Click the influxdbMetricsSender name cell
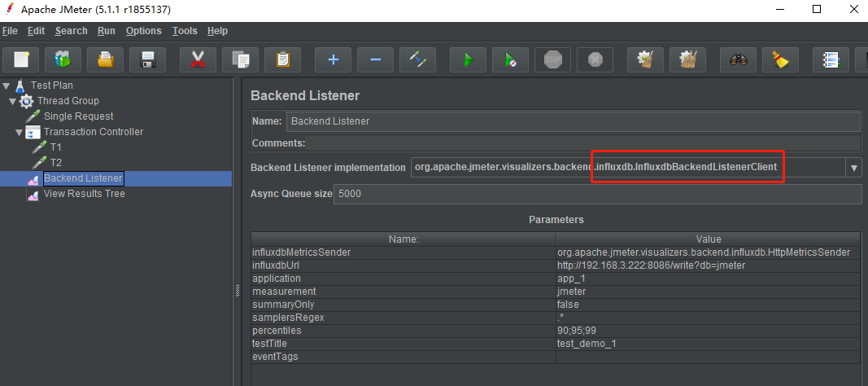The image size is (868, 386). pos(403,252)
